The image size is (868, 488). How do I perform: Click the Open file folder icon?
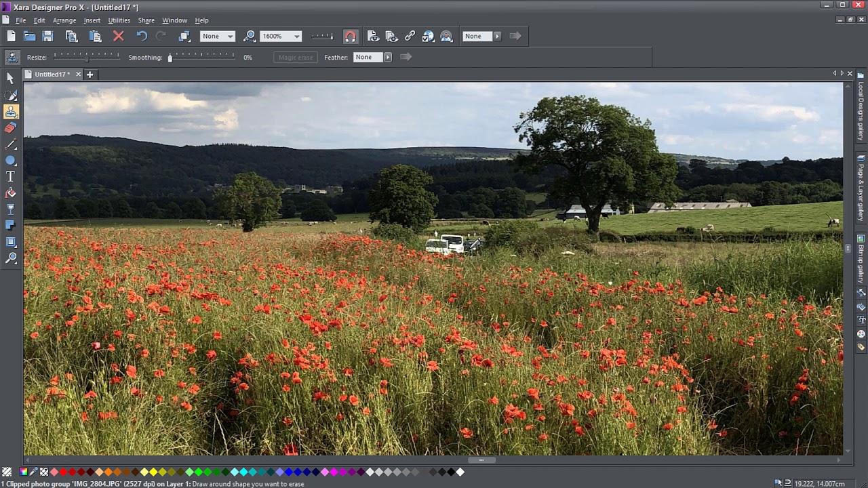[x=29, y=36]
